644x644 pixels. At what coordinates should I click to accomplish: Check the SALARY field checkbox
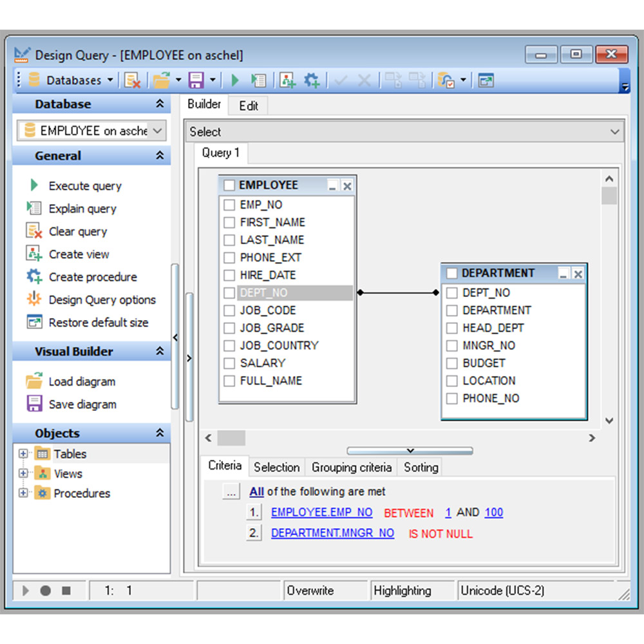pos(229,363)
